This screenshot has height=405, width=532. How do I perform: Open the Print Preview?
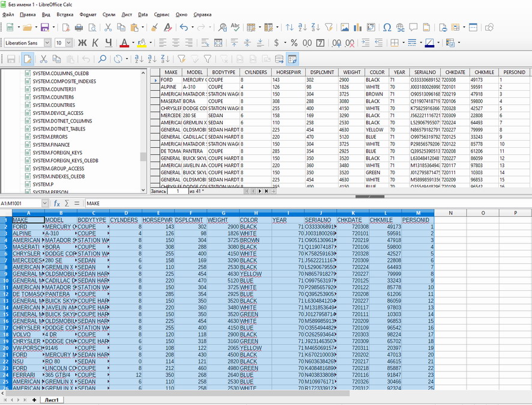pos(91,28)
